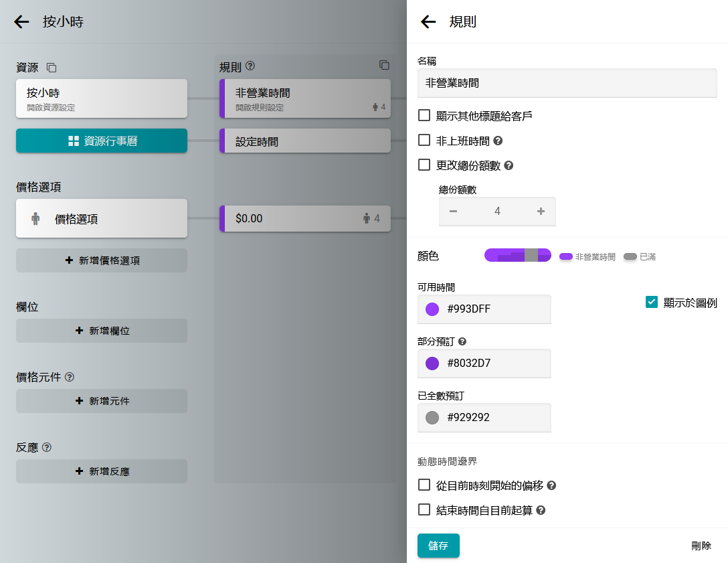Increase 總份額數 with plus button
Viewport: 728px width, 563px height.
point(541,212)
